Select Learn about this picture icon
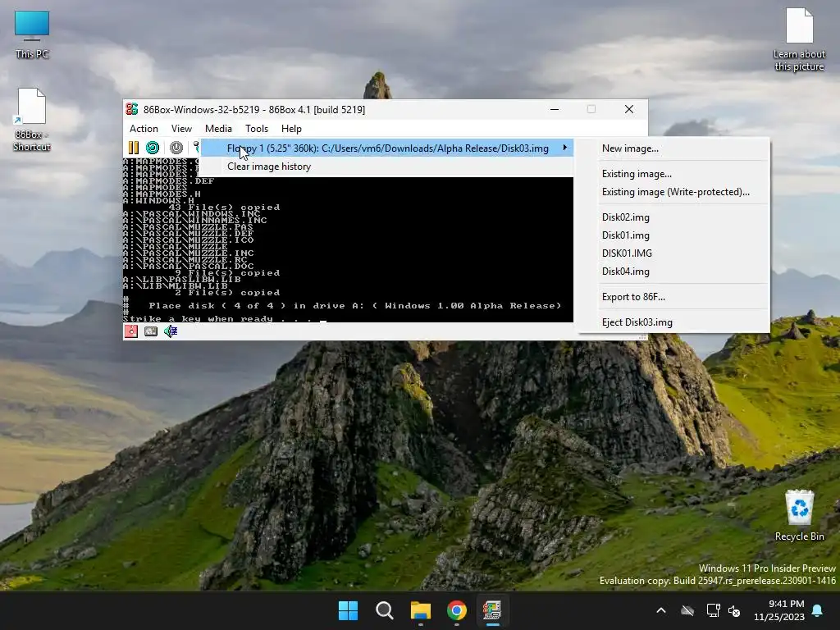Screen dimensions: 840x630 (x=799, y=39)
